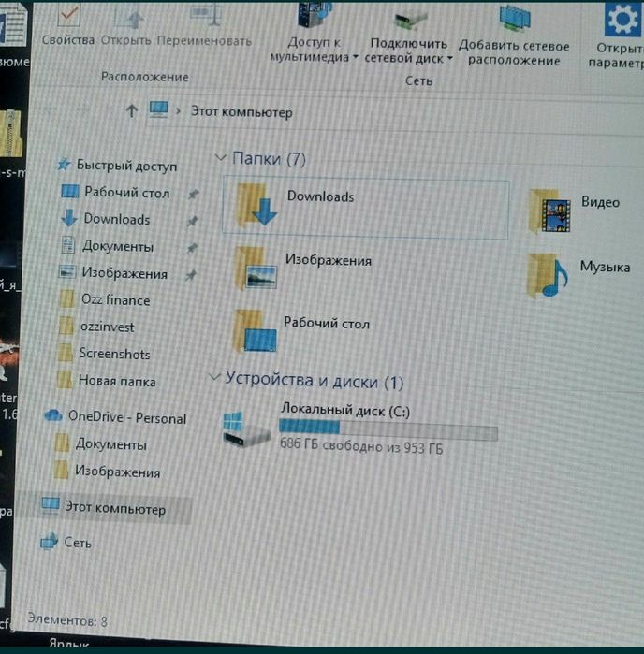Open Документы under OneDrive
644x654 pixels.
(x=110, y=444)
